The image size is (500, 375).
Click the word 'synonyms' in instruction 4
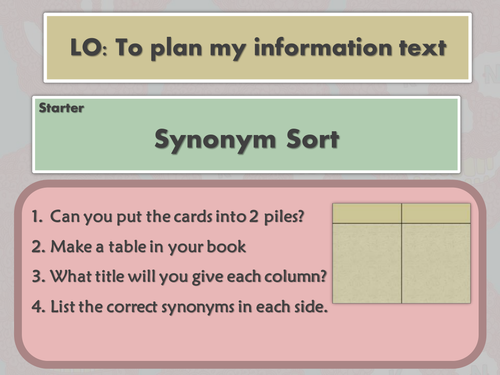coord(198,308)
